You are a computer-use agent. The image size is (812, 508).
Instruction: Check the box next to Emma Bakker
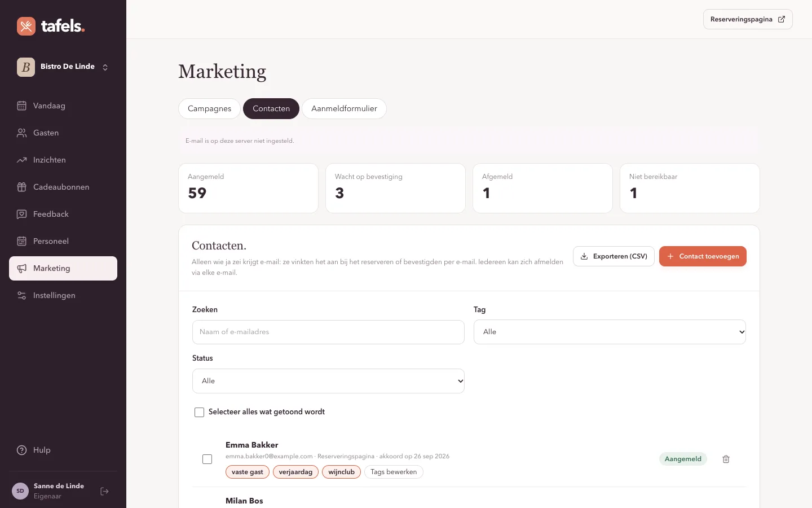[207, 459]
